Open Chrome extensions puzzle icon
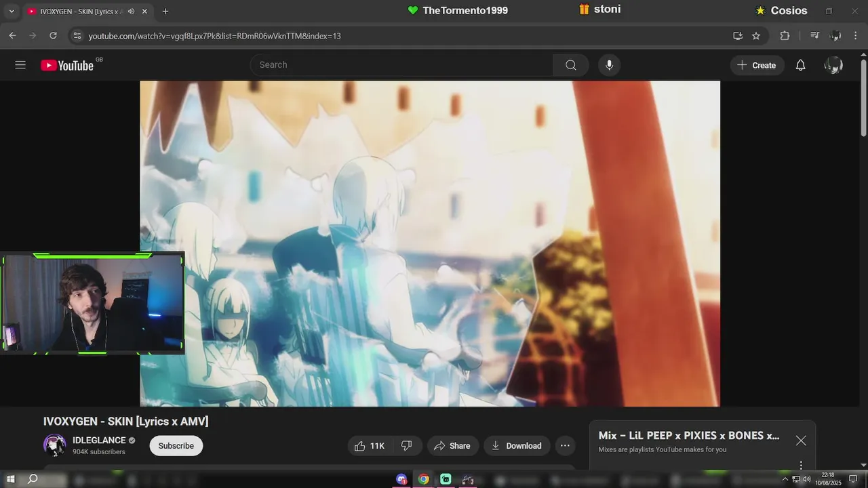The height and width of the screenshot is (488, 868). coord(785,36)
